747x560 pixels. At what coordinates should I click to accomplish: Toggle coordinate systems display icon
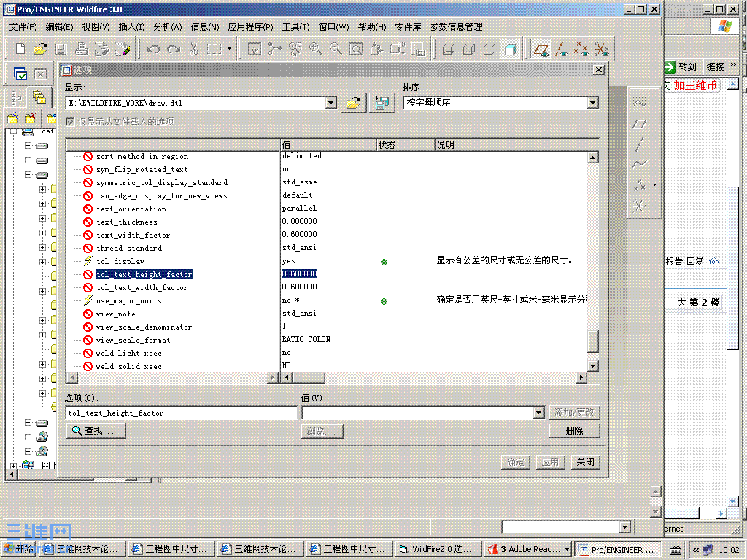click(x=601, y=49)
